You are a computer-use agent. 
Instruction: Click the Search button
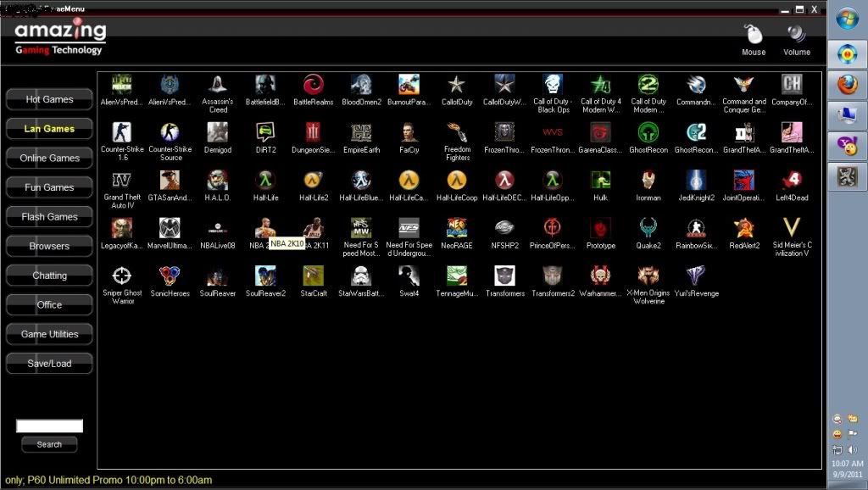[49, 444]
